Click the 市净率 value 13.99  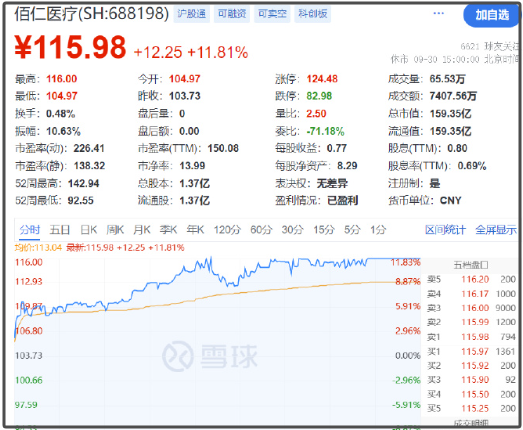(x=192, y=166)
